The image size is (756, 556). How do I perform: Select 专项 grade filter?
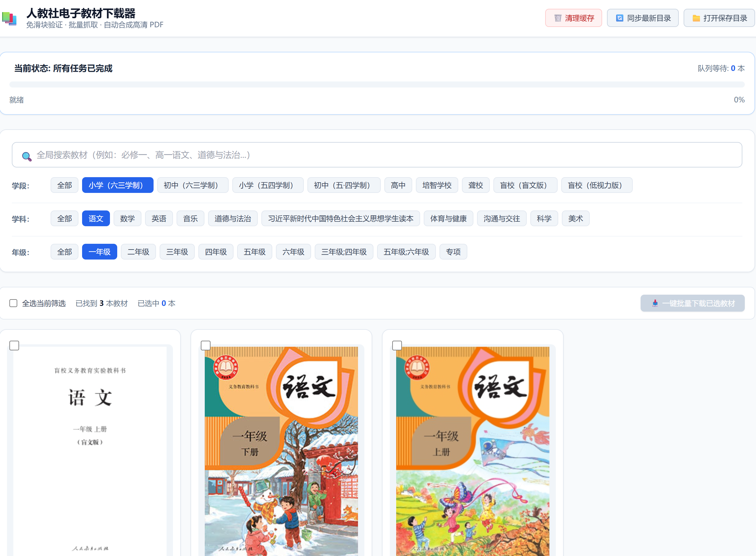coord(453,252)
